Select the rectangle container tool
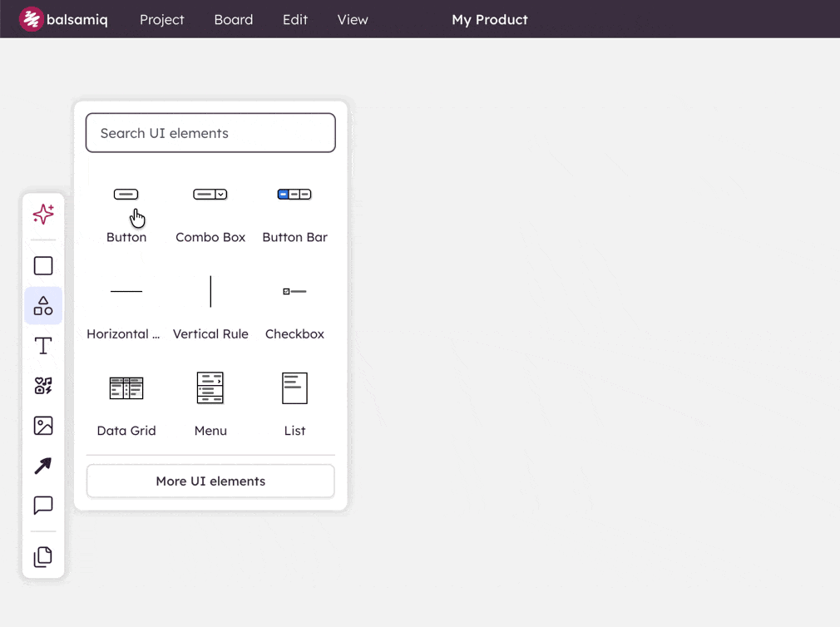Screen dimensions: 840x627 tap(43, 265)
